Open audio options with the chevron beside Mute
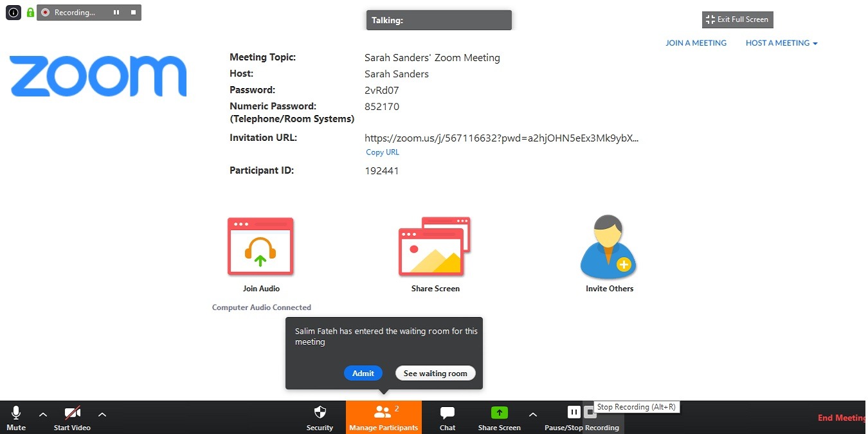 pos(42,415)
